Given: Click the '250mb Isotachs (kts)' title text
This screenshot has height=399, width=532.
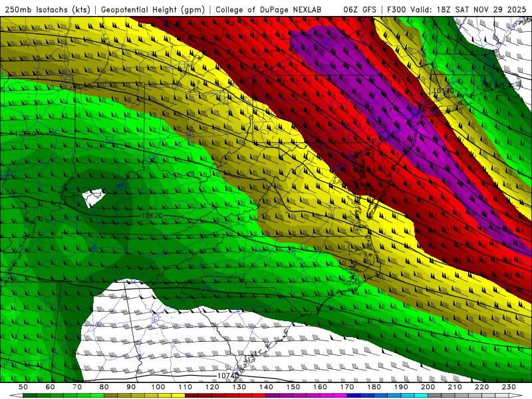Looking at the screenshot, I should (x=48, y=10).
